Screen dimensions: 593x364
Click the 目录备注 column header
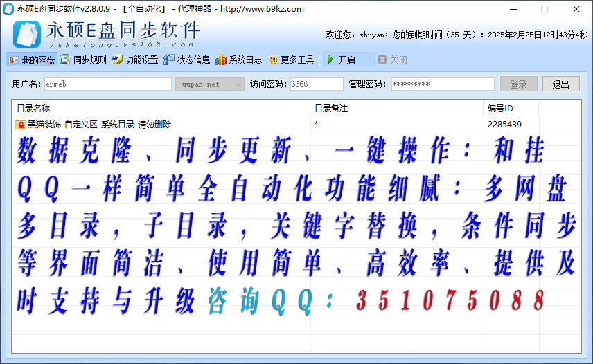coord(396,109)
